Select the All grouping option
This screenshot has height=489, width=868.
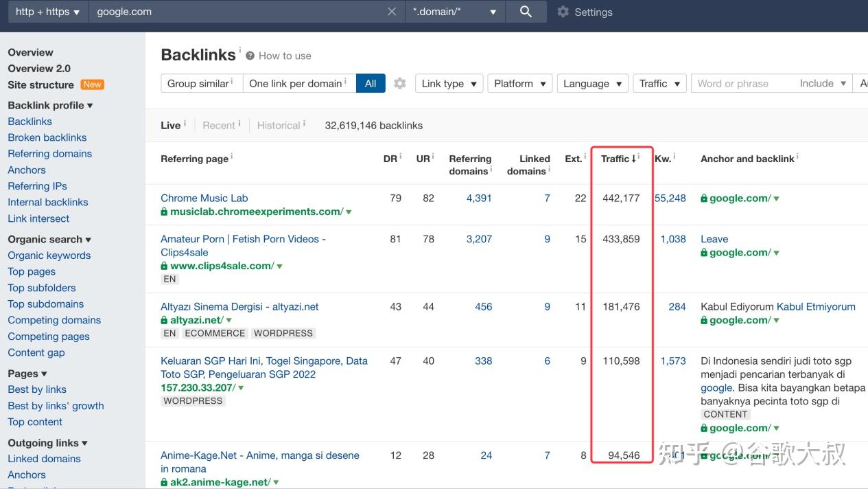pos(371,83)
